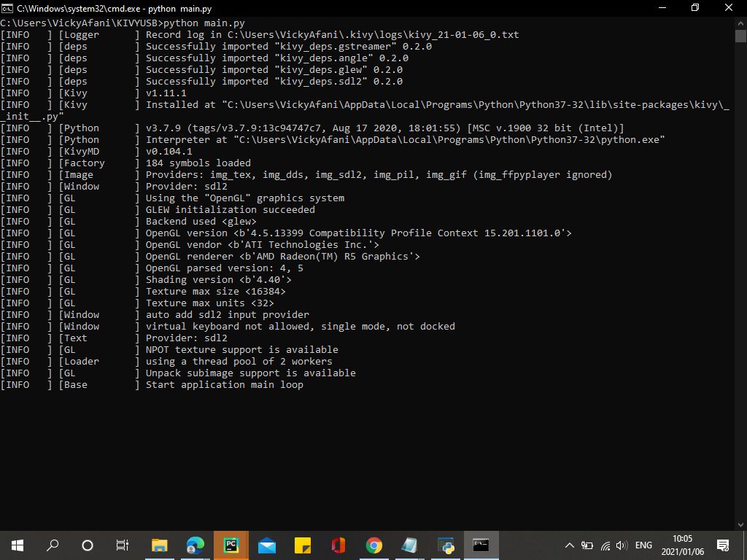The width and height of the screenshot is (747, 560).
Task: Click 'OpenGL vendor' ATI Technologies line
Action: [190, 245]
